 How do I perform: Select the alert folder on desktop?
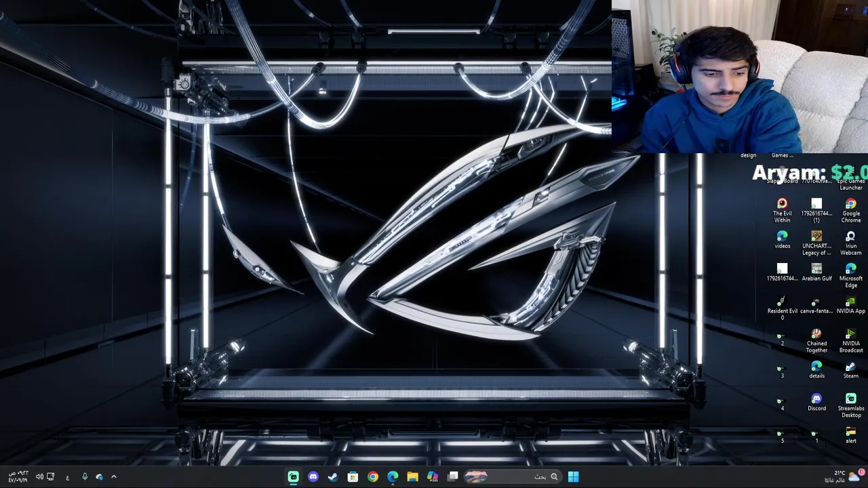851,435
